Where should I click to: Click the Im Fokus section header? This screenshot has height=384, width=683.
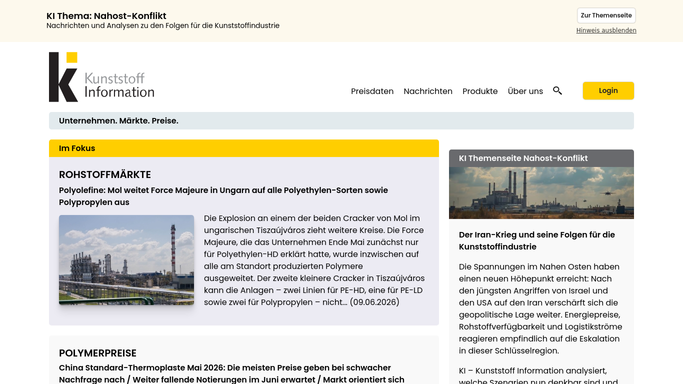point(243,148)
